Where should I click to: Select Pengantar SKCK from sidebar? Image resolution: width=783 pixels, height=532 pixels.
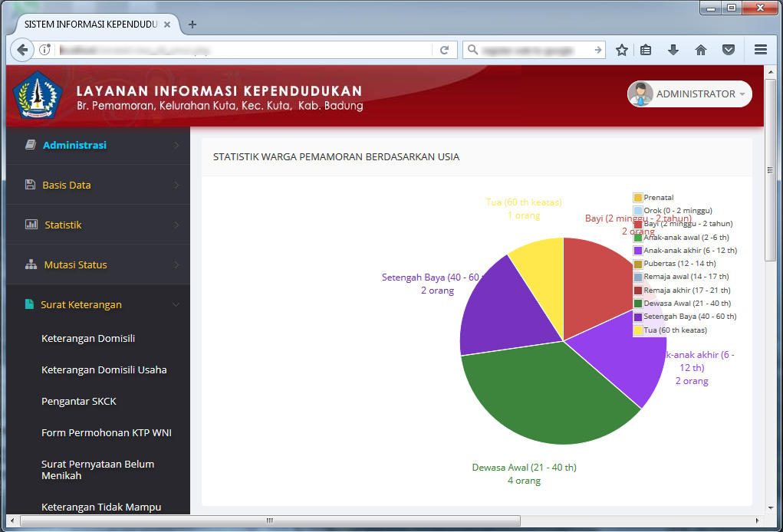[x=79, y=401]
